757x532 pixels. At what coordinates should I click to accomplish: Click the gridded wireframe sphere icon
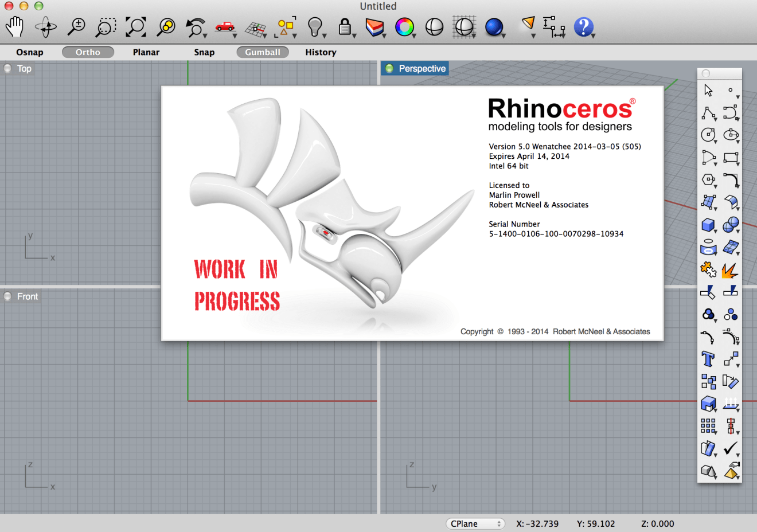tap(464, 27)
